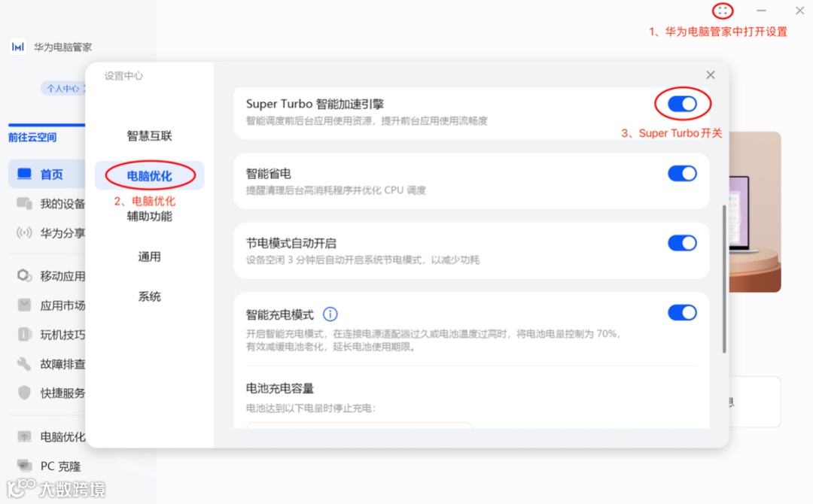
Task: Open 我的设备 in main sidebar
Action: point(47,204)
